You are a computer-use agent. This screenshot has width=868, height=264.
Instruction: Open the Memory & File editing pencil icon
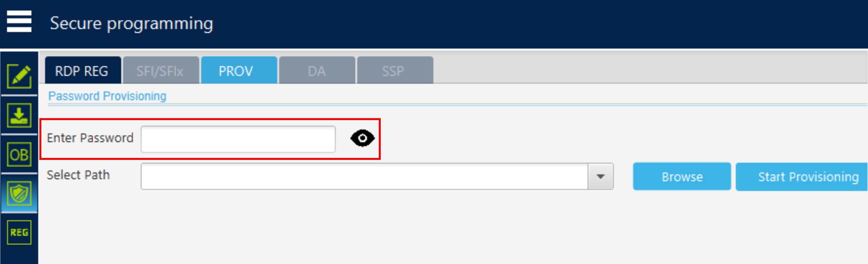[19, 76]
